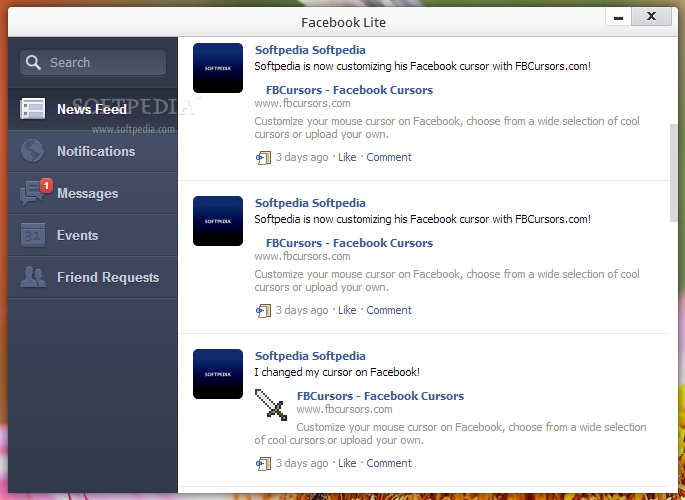
Task: Click the Messages speech bubbles icon
Action: tap(32, 193)
